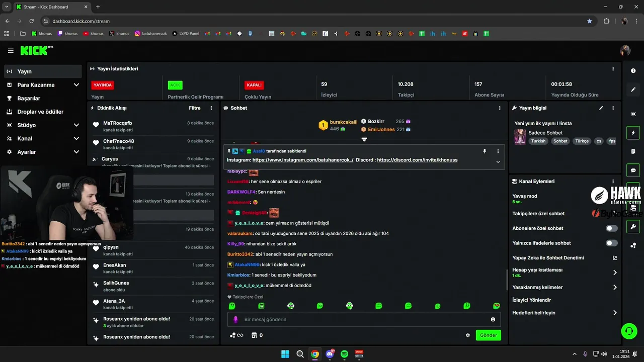Open Windows taskbar search
This screenshot has height=362, width=644.
[300, 354]
